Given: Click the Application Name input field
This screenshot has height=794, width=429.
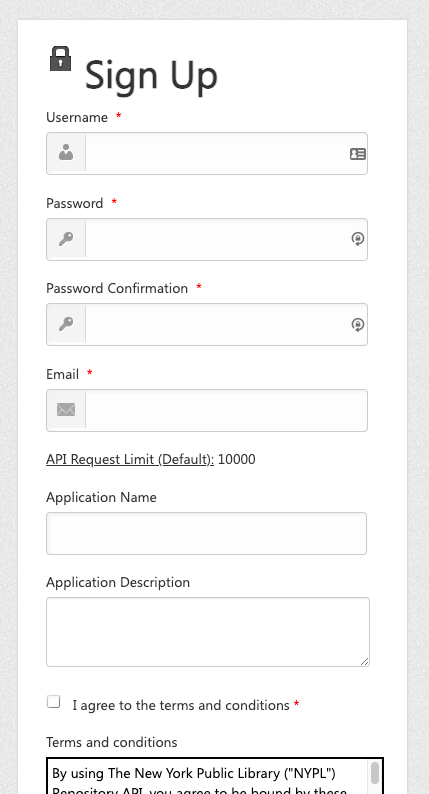Looking at the screenshot, I should 207,533.
